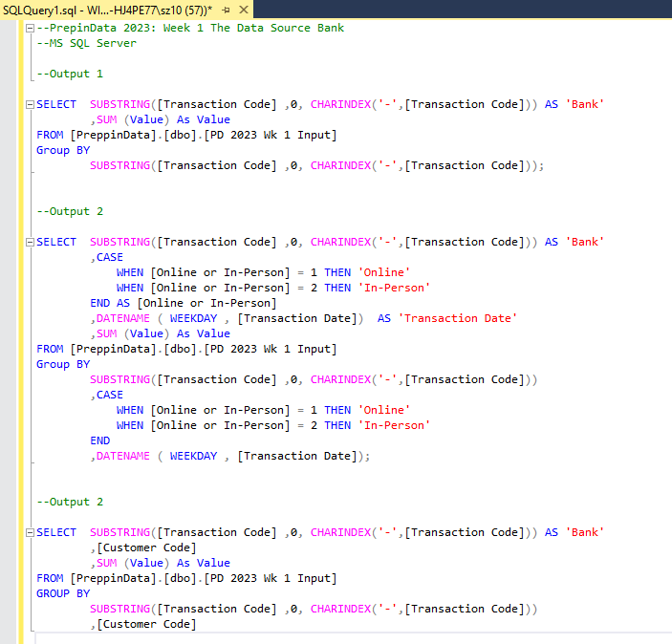This screenshot has height=644, width=672.
Task: Click the 'In-Person' string in the GROUP BY CASE
Action: point(394,425)
